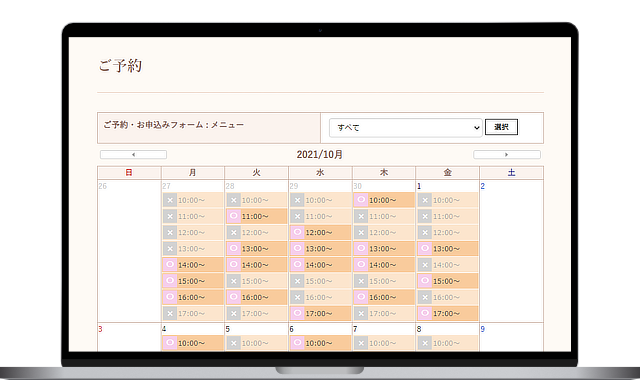Image resolution: width=640 pixels, height=380 pixels.
Task: Select available circle icon on September 29 12:00
Action: [x=297, y=233]
